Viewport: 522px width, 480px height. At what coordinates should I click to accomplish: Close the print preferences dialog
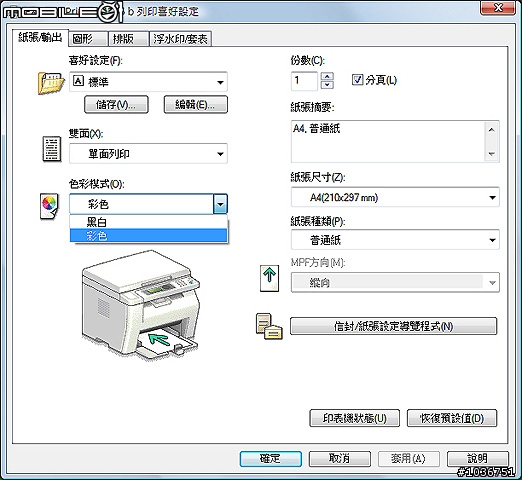[x=498, y=8]
